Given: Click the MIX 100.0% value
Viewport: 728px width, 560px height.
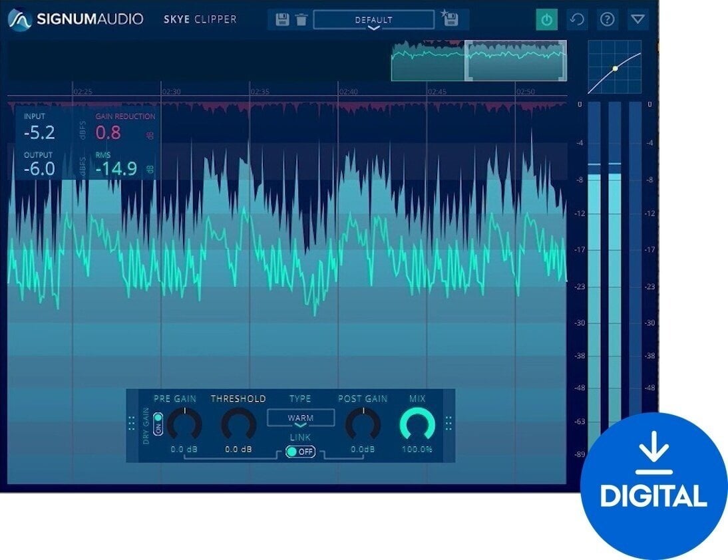Looking at the screenshot, I should pyautogui.click(x=417, y=449).
